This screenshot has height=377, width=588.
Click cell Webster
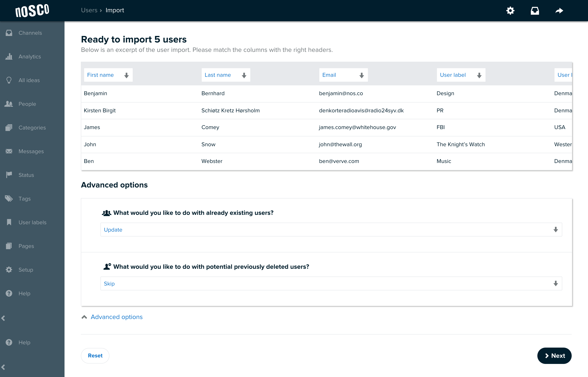pos(212,161)
